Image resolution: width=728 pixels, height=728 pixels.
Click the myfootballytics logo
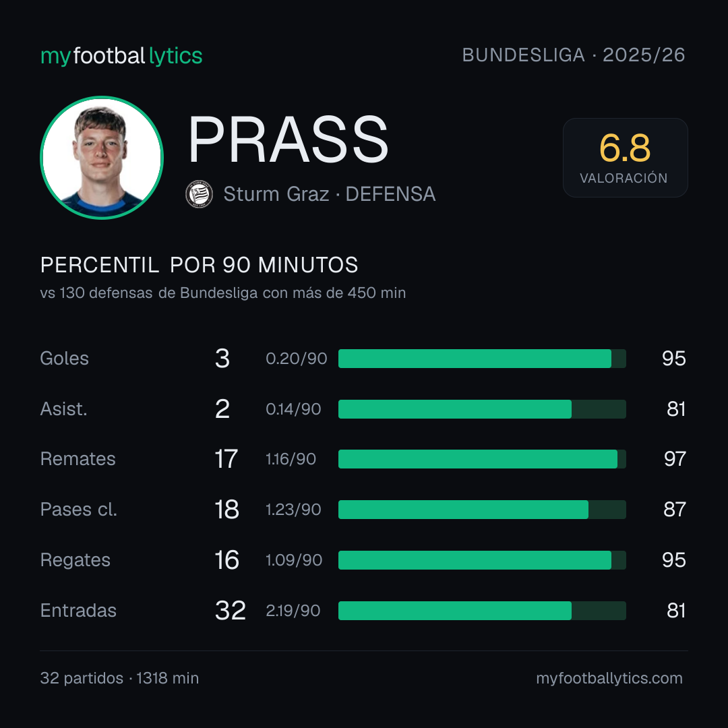point(121,56)
